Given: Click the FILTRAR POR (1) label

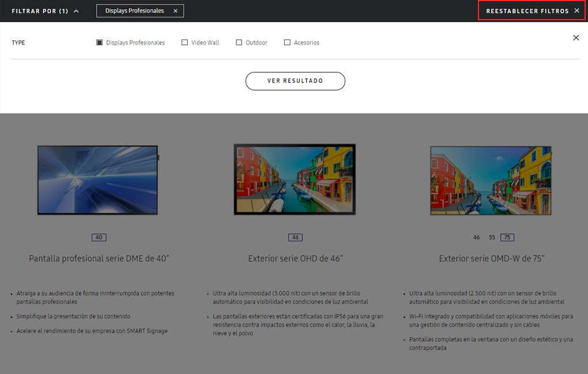Looking at the screenshot, I should point(40,12).
